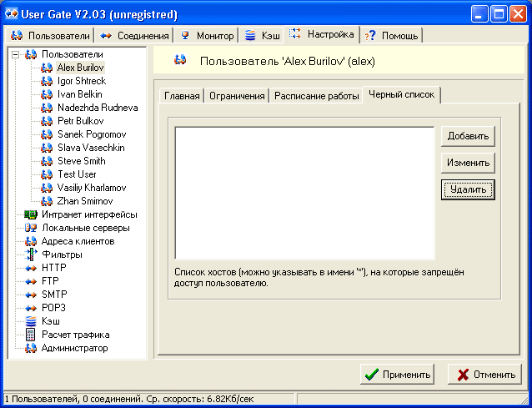Select Vasiliy Kharlamov in the tree
Screen dimensions: 532x408
pos(92,188)
